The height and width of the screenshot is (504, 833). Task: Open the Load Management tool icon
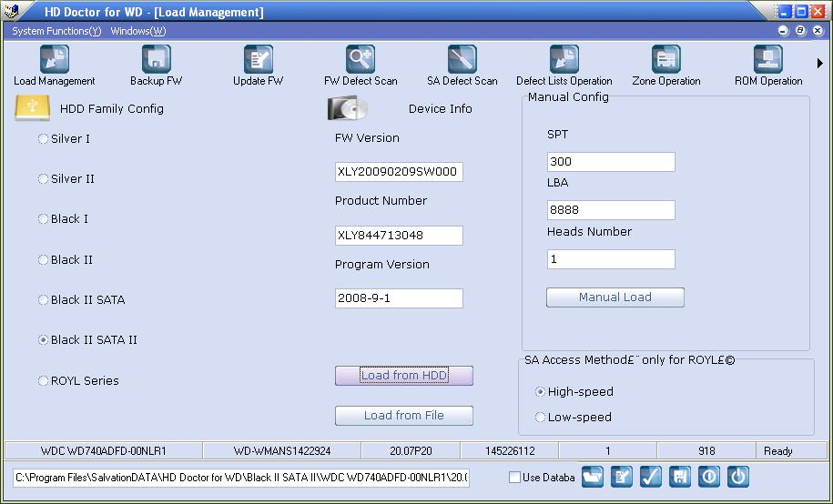coord(55,59)
